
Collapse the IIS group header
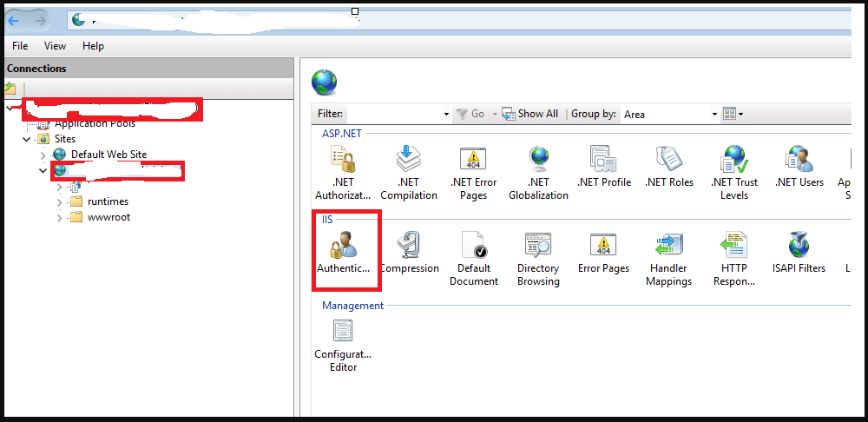[327, 220]
